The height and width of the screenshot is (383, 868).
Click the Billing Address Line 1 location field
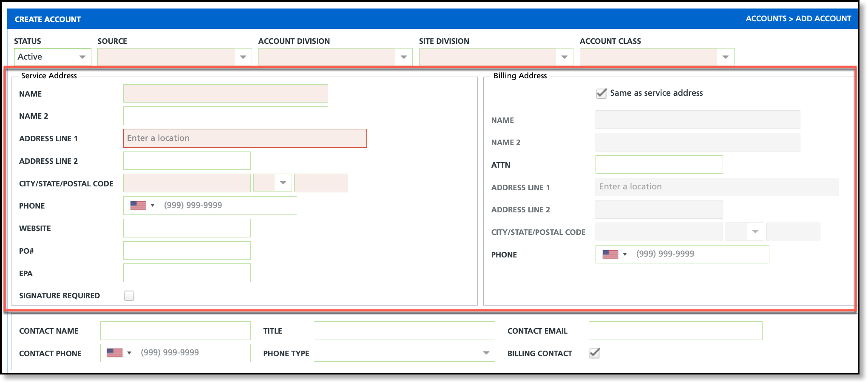717,187
